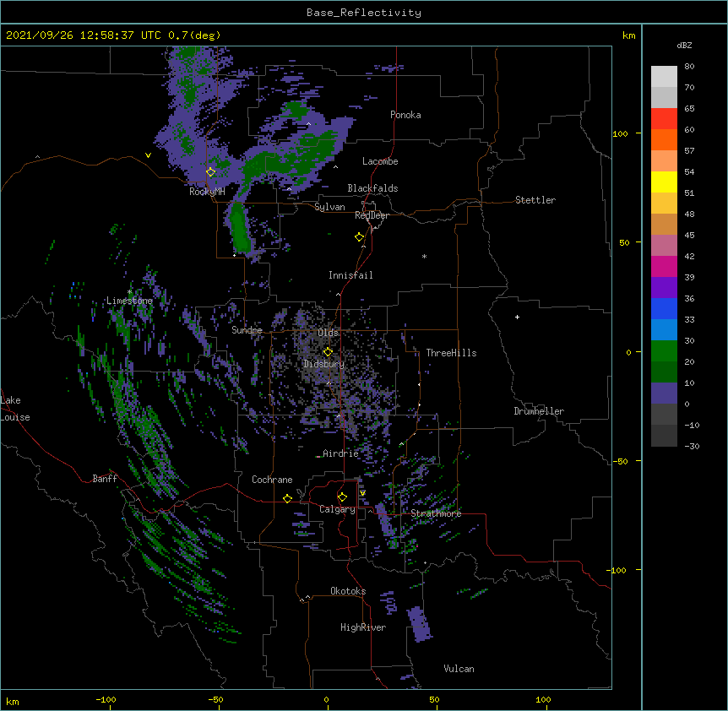Select the red 65 dBZ color swatch
728x711 pixels.
(664, 118)
